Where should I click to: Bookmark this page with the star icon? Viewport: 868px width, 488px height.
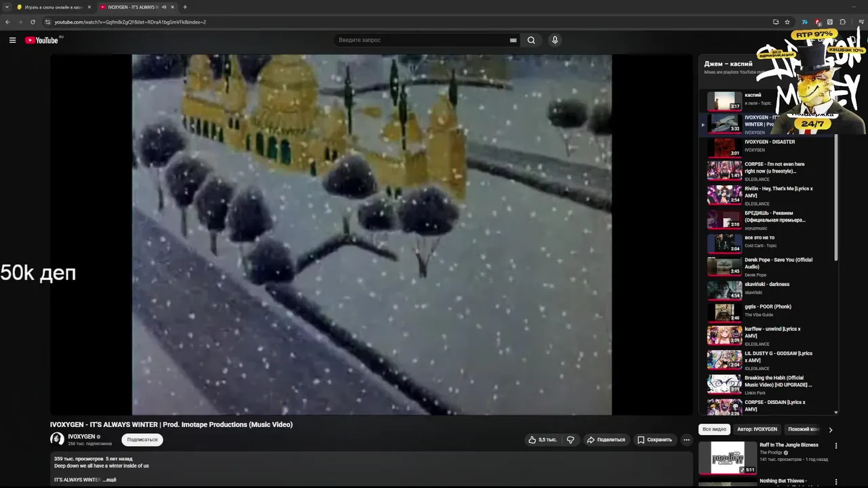click(x=787, y=22)
